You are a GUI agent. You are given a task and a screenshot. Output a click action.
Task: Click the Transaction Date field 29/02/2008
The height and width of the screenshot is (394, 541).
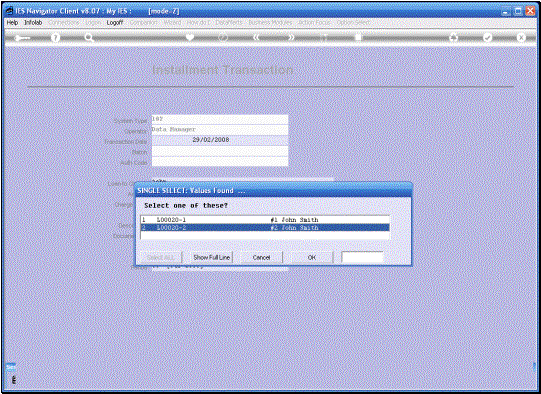220,140
